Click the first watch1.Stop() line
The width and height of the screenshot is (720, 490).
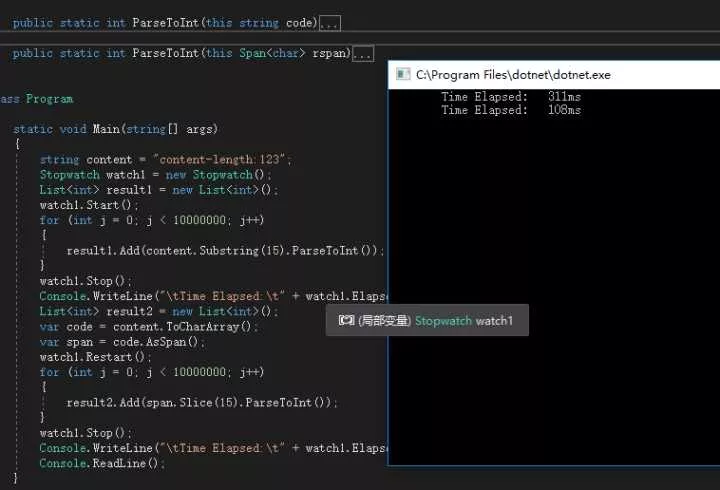coord(85,281)
